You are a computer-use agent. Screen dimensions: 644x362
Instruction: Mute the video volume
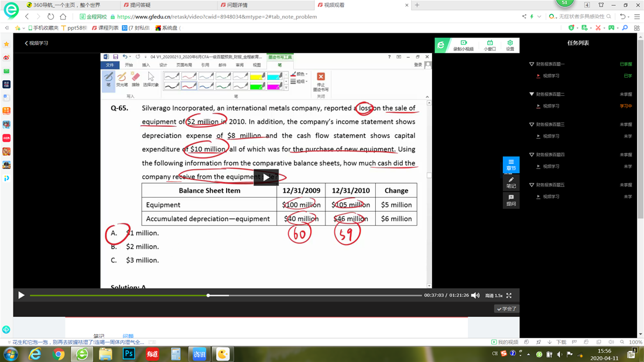(475, 295)
